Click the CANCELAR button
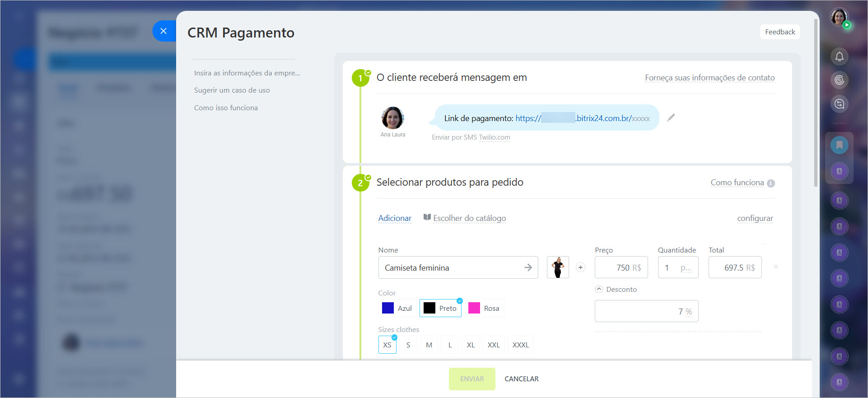Screen dimensions: 868x398 [521, 379]
